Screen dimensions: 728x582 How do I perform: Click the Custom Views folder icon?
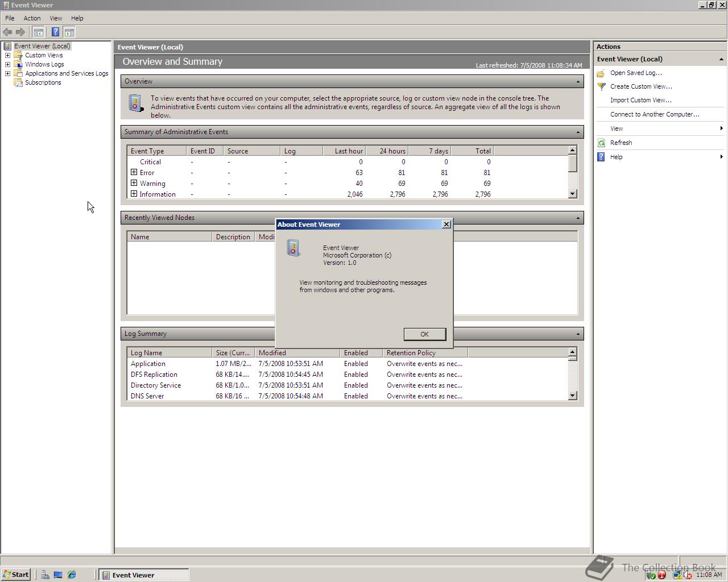pos(18,55)
